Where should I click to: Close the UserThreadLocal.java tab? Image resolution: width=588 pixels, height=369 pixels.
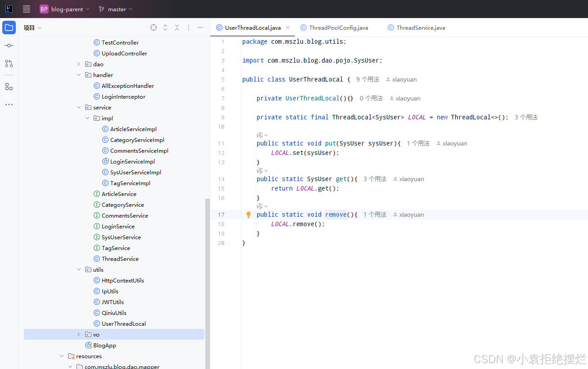coord(288,27)
